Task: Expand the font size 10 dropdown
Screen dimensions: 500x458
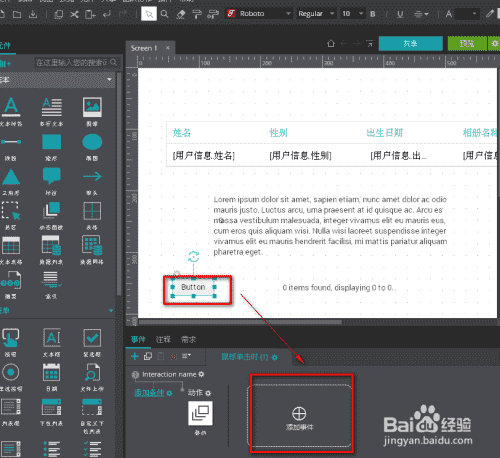Action: pos(352,14)
